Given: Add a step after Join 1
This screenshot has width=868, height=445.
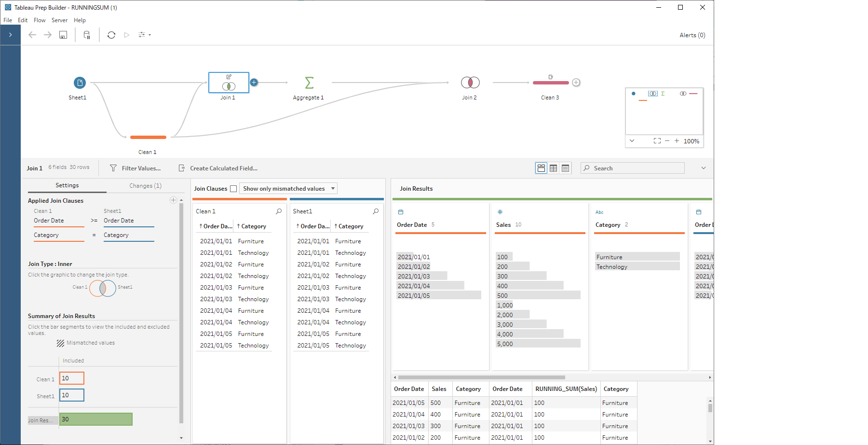Looking at the screenshot, I should click(x=254, y=83).
